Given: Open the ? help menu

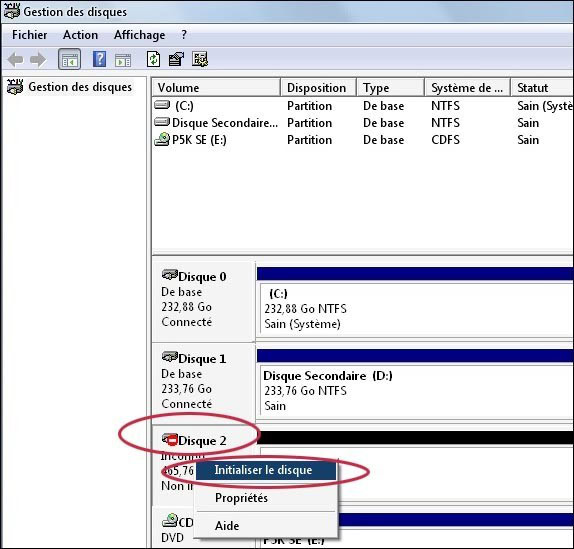Looking at the screenshot, I should click(x=184, y=35).
